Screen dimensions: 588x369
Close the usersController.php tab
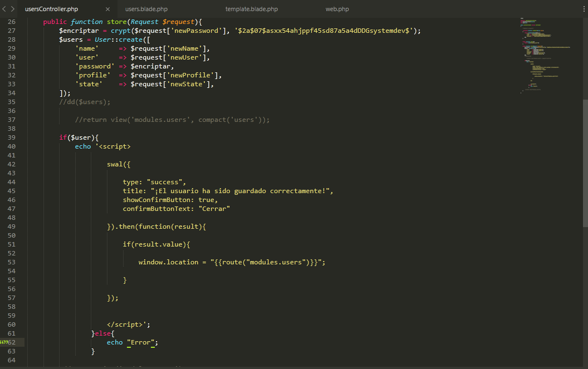(107, 9)
